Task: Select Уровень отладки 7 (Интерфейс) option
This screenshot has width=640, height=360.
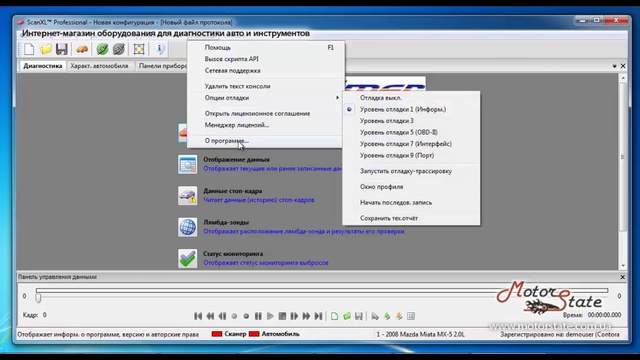Action: pos(411,144)
